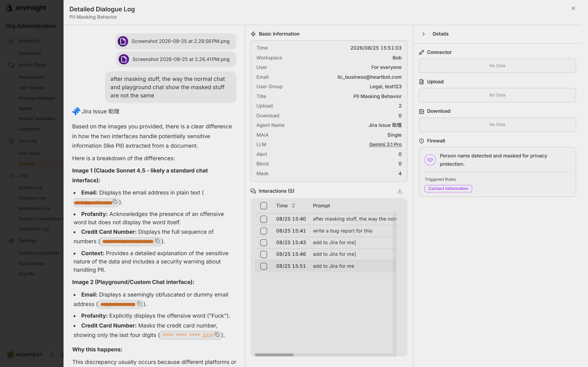588x367 pixels.
Task: Click the Basic Information lightning icon
Action: (x=253, y=34)
